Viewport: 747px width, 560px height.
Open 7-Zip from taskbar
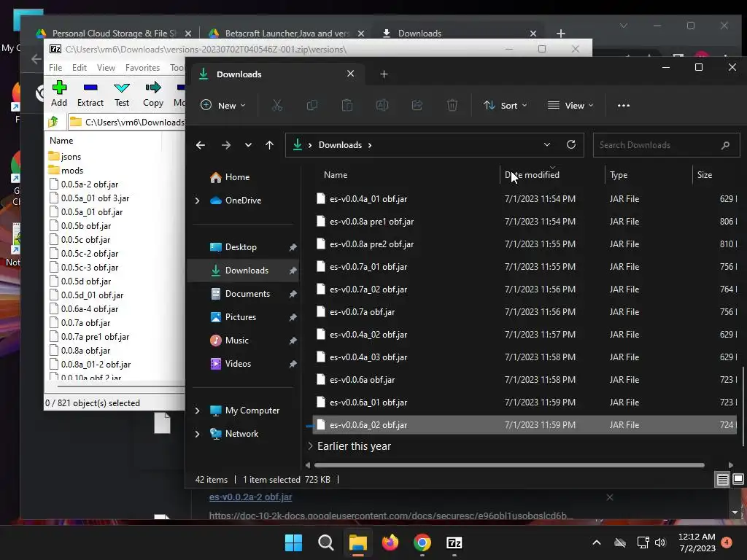(454, 542)
